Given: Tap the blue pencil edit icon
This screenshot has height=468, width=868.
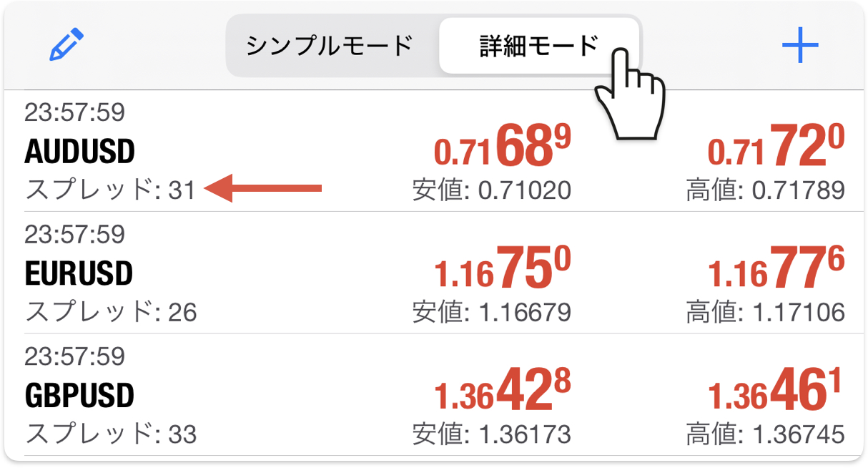Looking at the screenshot, I should pyautogui.click(x=66, y=44).
